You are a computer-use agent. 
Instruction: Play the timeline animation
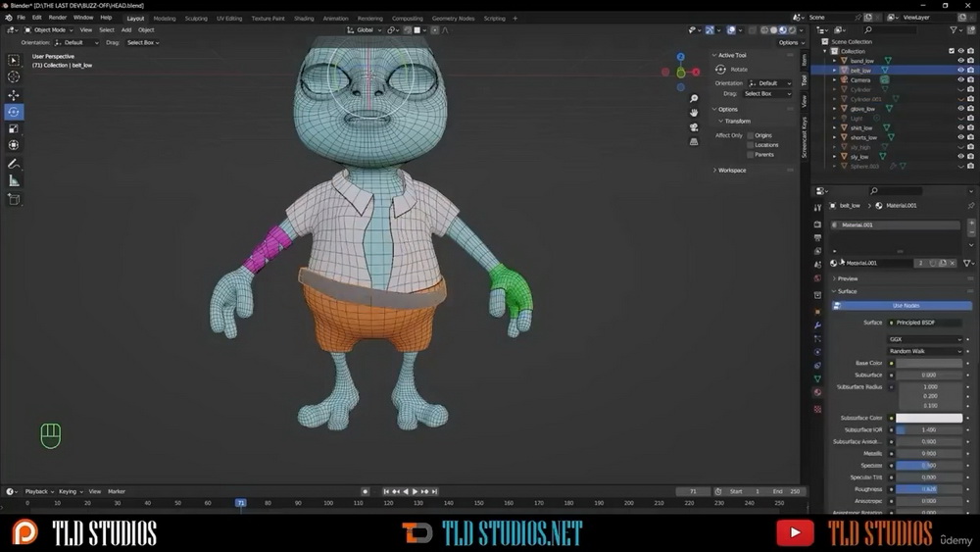[415, 491]
